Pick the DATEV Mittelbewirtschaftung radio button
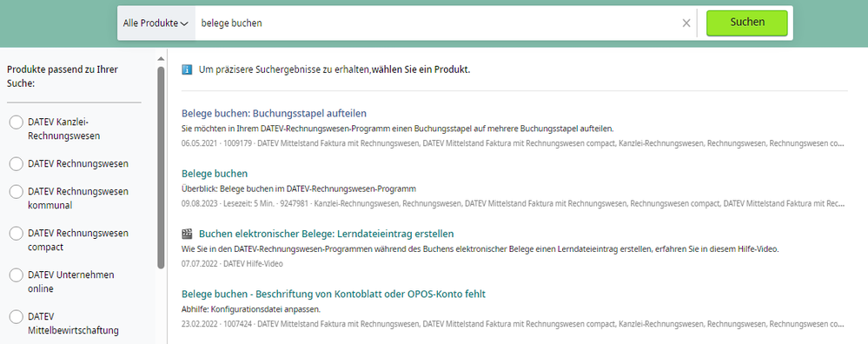 click(x=16, y=317)
